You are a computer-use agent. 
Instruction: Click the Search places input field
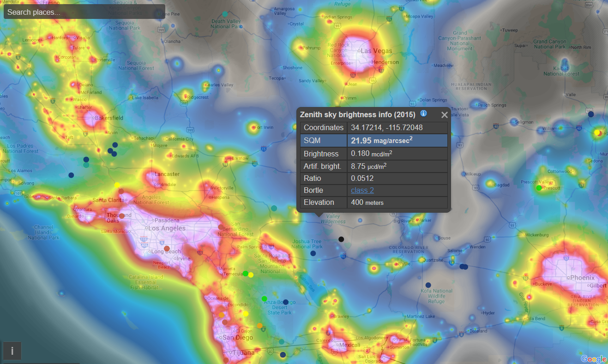(x=84, y=12)
